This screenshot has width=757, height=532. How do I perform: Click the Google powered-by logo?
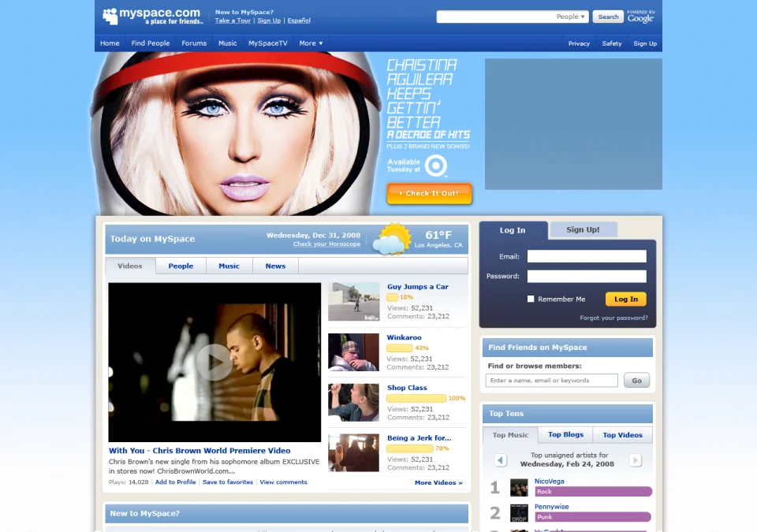640,17
